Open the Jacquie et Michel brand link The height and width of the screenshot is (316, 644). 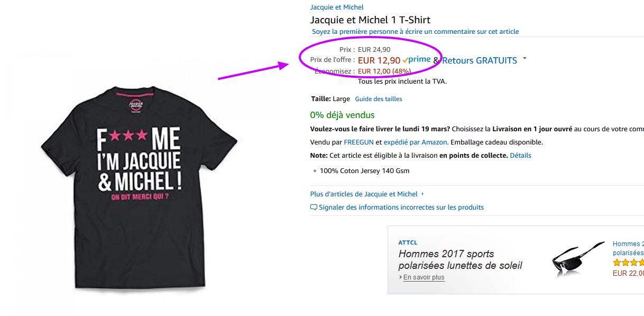tap(337, 7)
